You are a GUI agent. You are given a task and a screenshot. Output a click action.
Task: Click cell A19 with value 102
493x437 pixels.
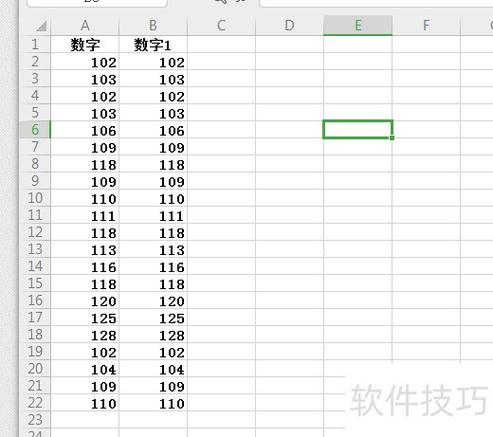click(x=85, y=351)
